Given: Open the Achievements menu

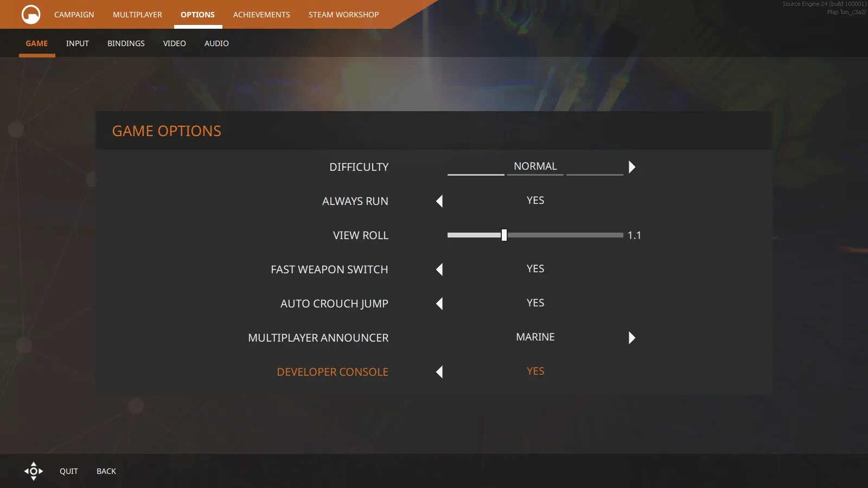Looking at the screenshot, I should pos(261,15).
